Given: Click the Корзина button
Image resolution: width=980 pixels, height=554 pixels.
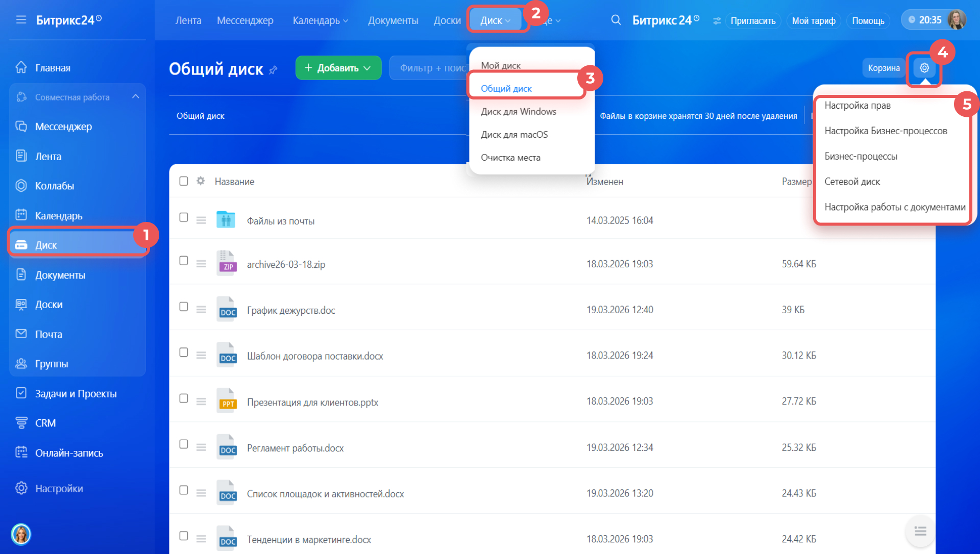Looking at the screenshot, I should point(884,68).
